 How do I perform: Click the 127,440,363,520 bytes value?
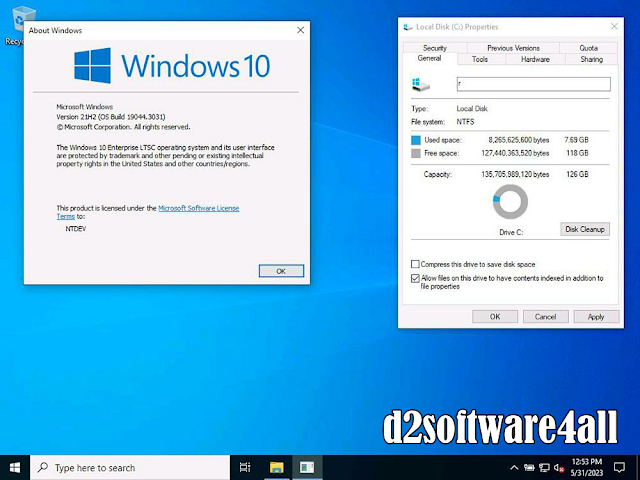pyautogui.click(x=515, y=153)
